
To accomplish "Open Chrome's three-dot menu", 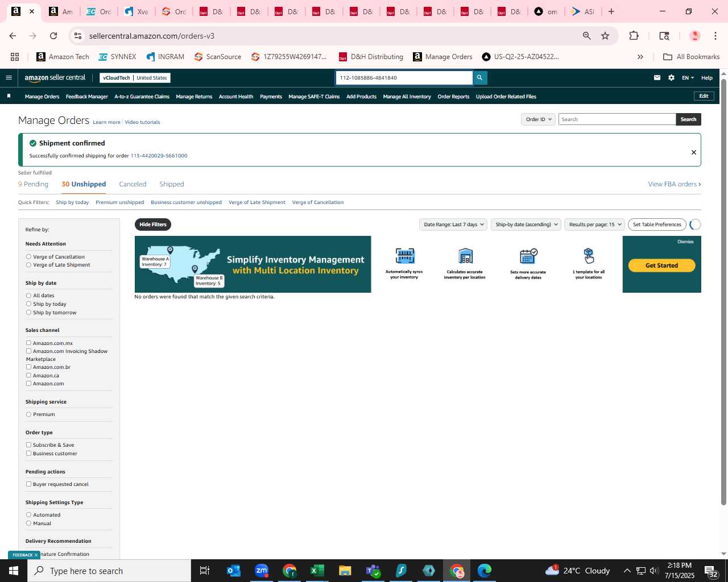I will 715,36.
